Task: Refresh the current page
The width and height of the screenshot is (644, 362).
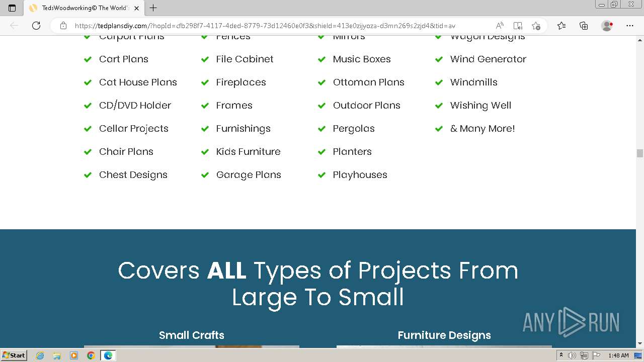Action: coord(36,26)
